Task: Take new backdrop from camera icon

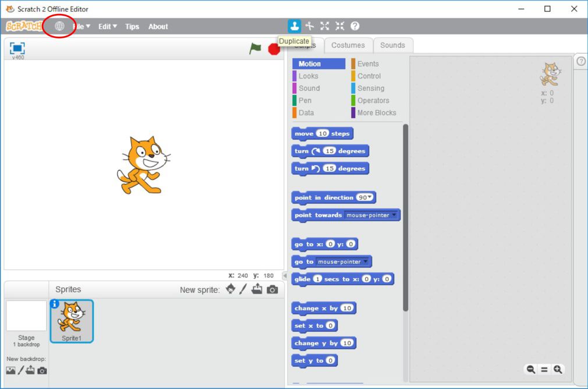Action: coord(42,370)
